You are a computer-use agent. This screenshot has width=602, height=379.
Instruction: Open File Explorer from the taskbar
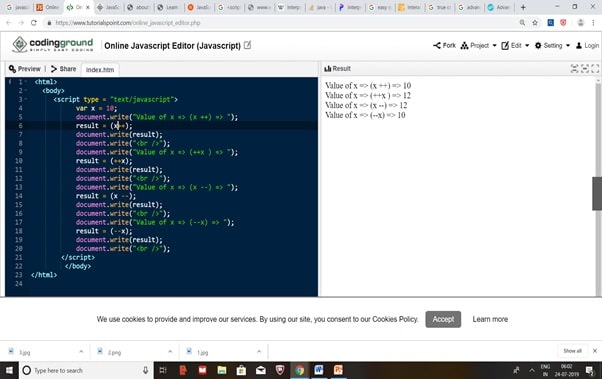click(x=222, y=371)
